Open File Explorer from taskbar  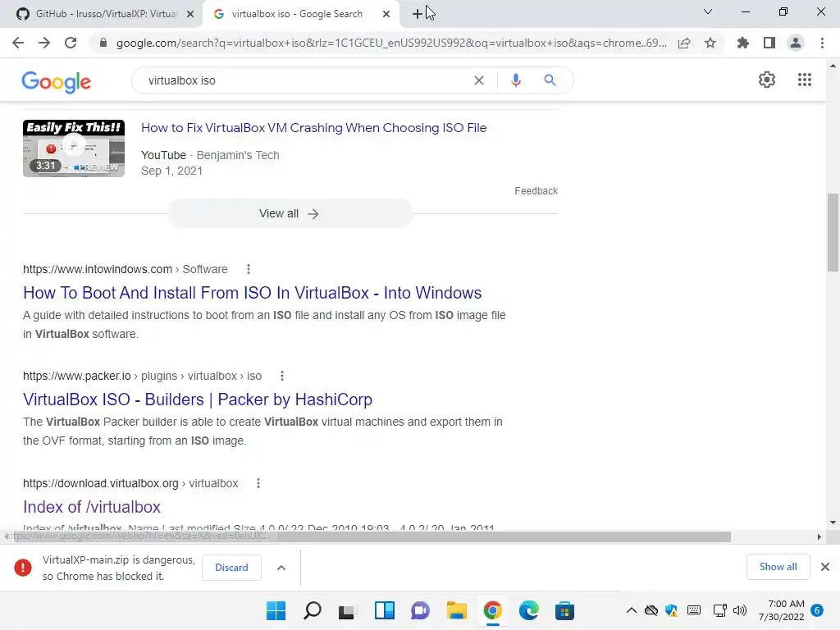(x=456, y=610)
